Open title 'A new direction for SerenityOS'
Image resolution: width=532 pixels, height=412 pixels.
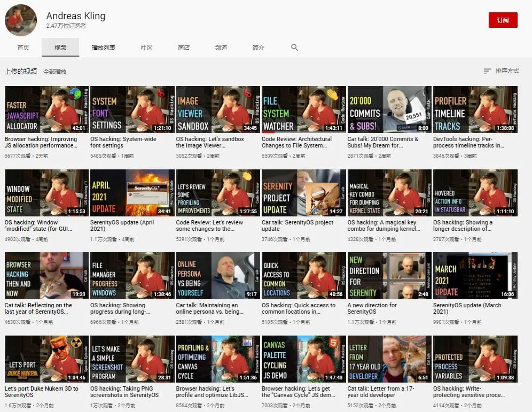pyautogui.click(x=372, y=308)
